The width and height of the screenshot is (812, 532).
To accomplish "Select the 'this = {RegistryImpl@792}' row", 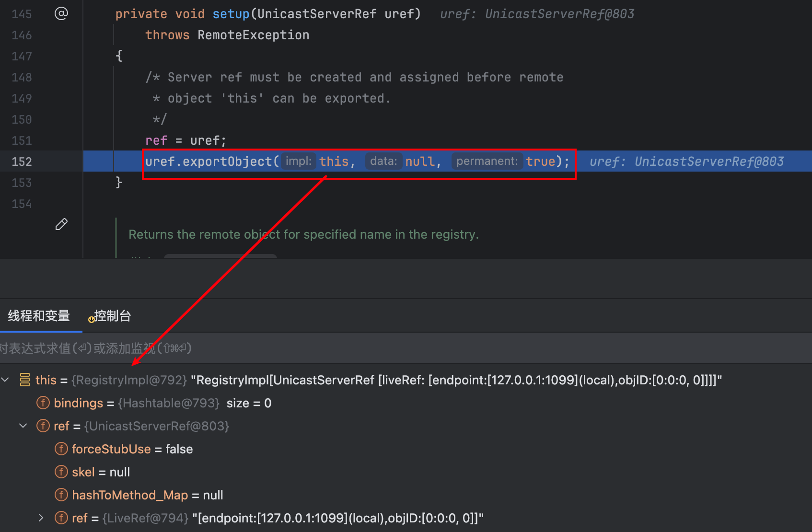I will (406, 380).
